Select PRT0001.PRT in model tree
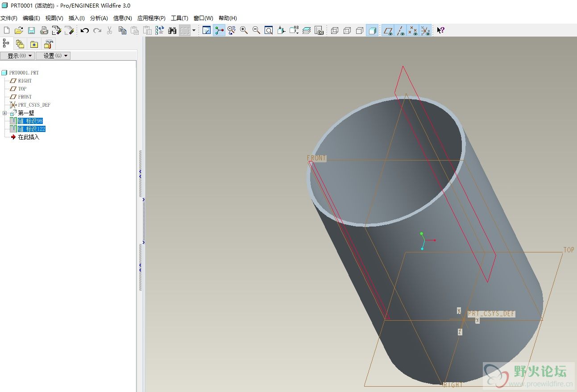The width and height of the screenshot is (577, 392). (x=24, y=73)
